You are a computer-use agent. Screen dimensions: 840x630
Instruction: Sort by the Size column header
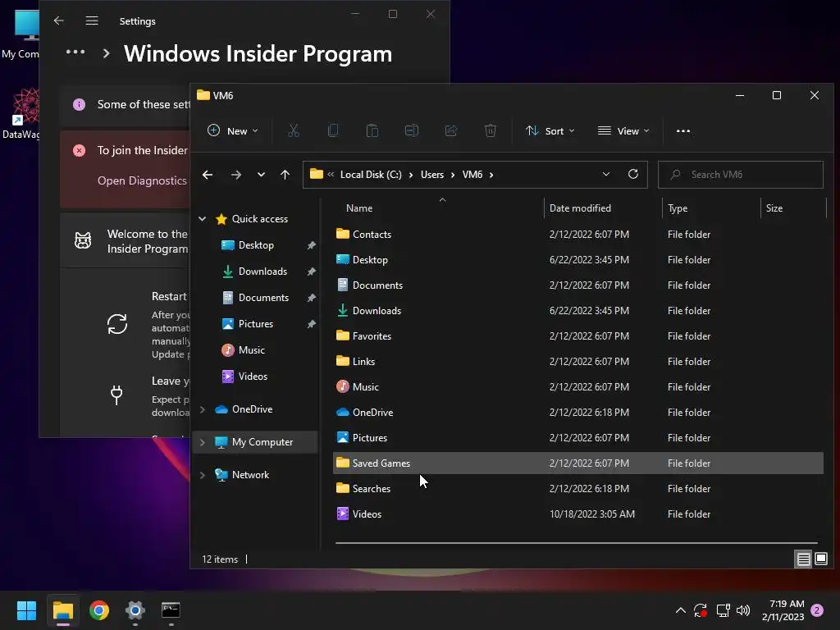click(774, 208)
